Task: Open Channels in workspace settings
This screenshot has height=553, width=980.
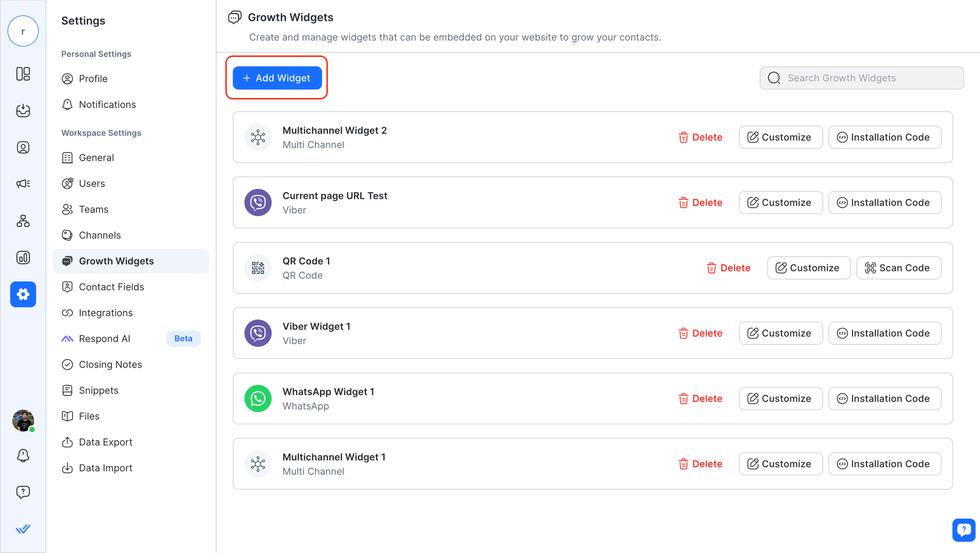Action: [99, 235]
